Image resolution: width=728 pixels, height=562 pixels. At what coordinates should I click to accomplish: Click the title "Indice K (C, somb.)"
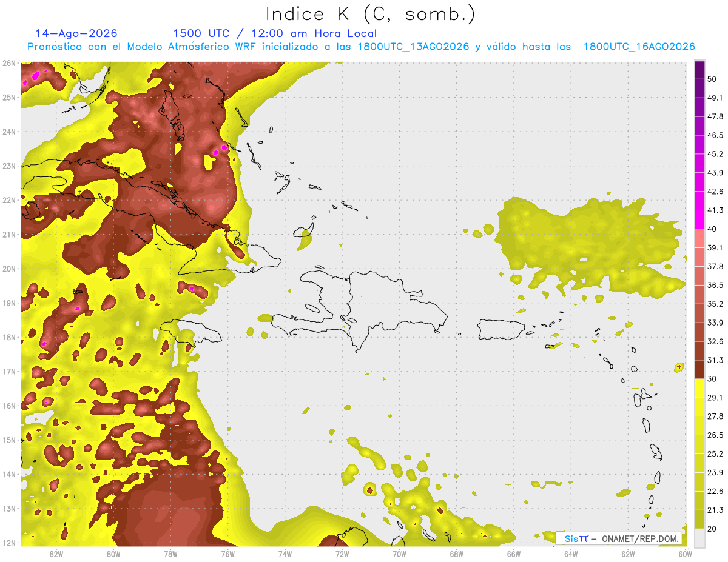click(371, 15)
